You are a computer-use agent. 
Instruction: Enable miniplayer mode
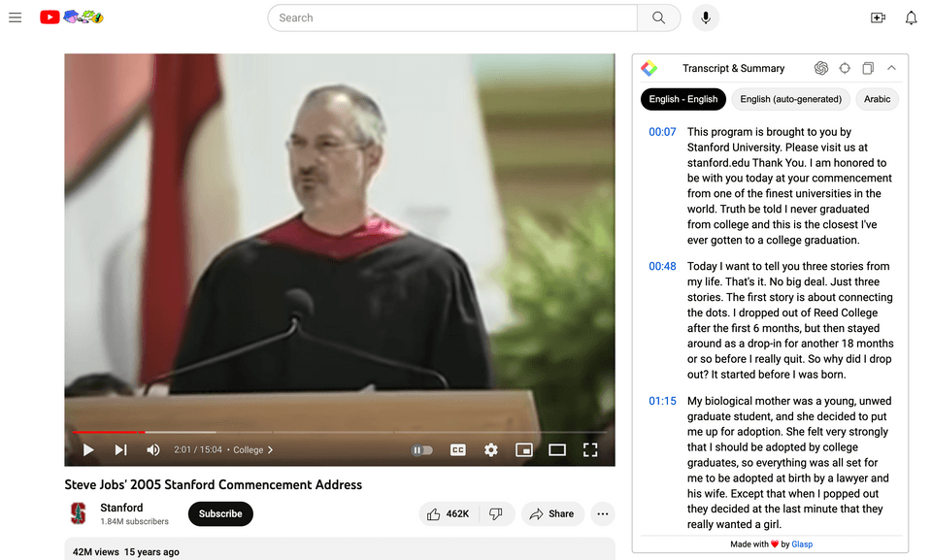pyautogui.click(x=524, y=450)
